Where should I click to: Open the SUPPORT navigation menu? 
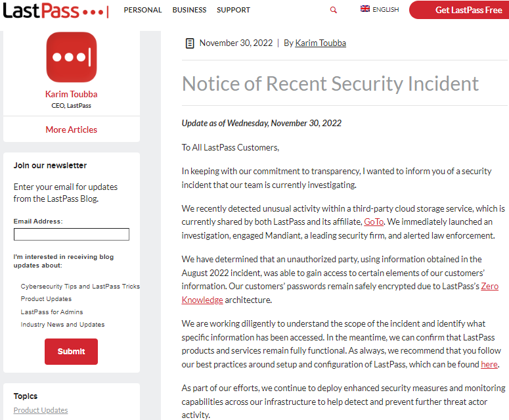[x=233, y=11]
